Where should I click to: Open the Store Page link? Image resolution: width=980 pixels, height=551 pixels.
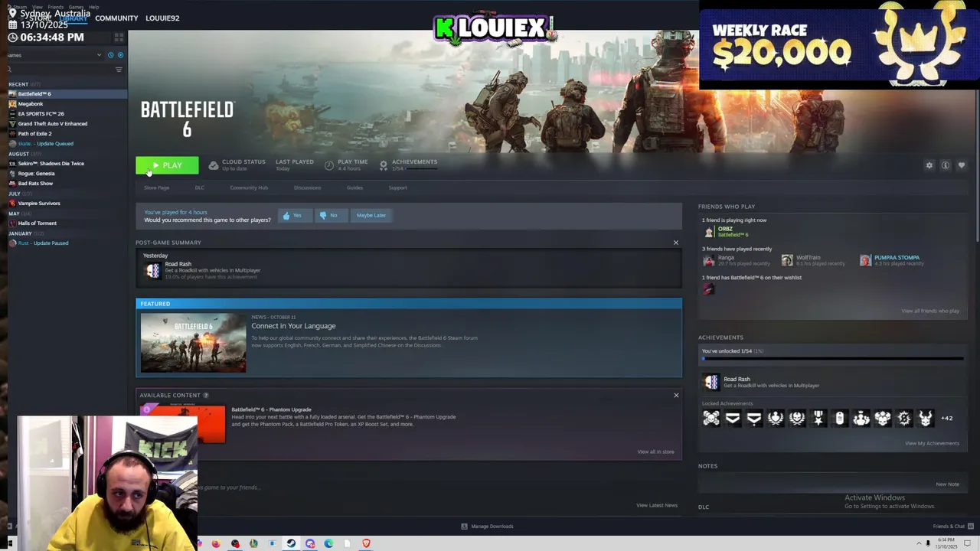pos(157,187)
